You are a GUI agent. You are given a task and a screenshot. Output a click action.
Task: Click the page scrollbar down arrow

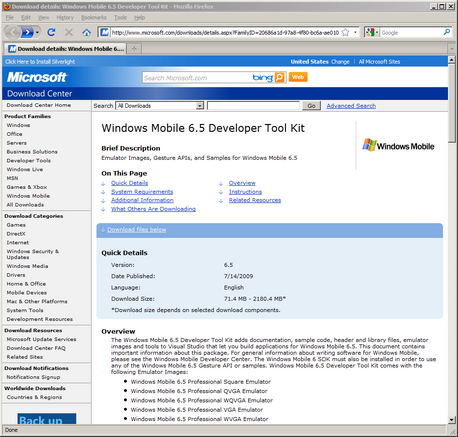pos(452,420)
